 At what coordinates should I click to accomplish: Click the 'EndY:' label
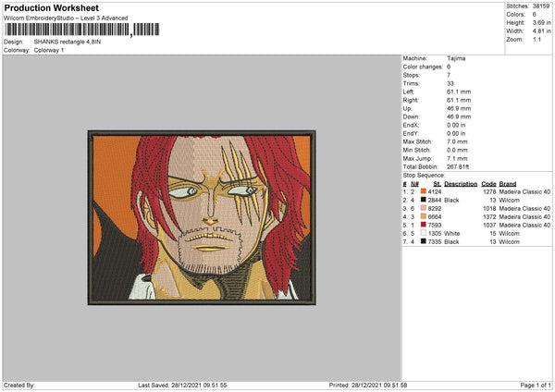[411, 133]
